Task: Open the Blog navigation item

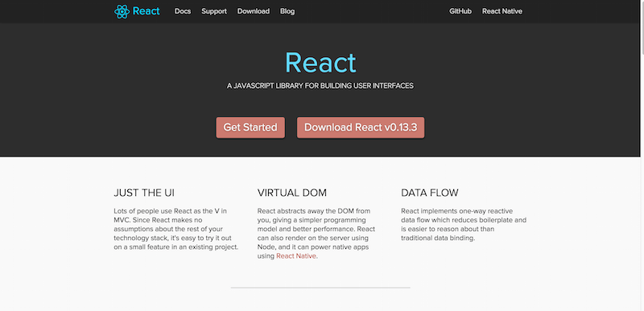Action: (x=287, y=11)
